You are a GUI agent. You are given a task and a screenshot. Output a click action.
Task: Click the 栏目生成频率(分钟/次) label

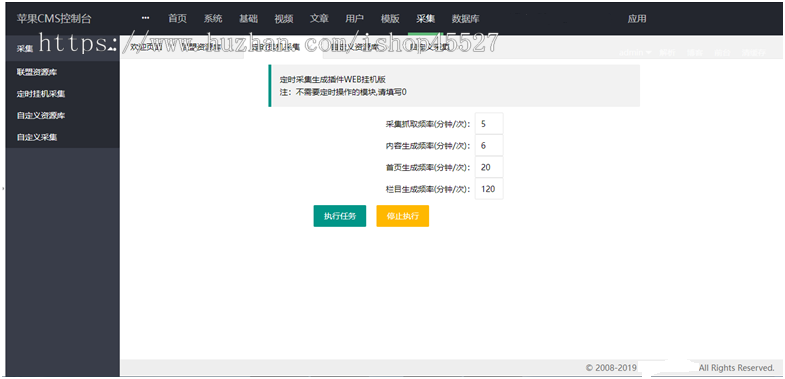click(428, 189)
